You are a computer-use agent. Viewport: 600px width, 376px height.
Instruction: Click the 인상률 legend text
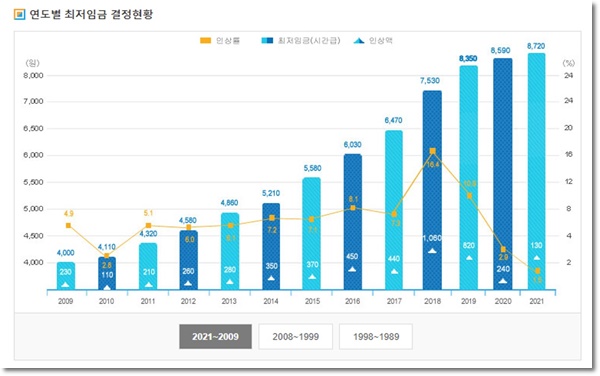click(x=228, y=41)
